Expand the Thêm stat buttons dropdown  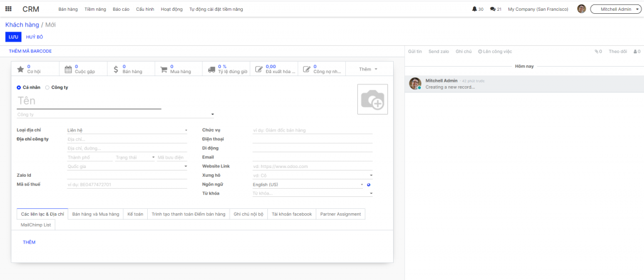[x=369, y=69]
